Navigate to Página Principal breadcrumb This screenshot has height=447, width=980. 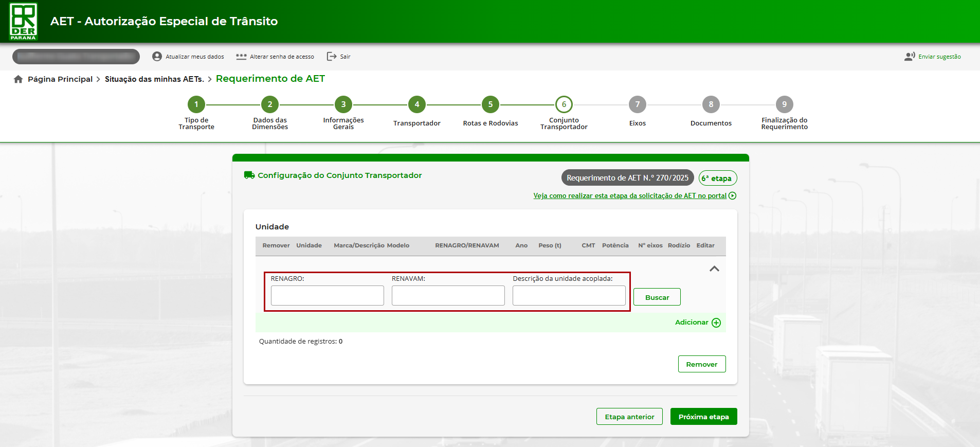tap(60, 79)
